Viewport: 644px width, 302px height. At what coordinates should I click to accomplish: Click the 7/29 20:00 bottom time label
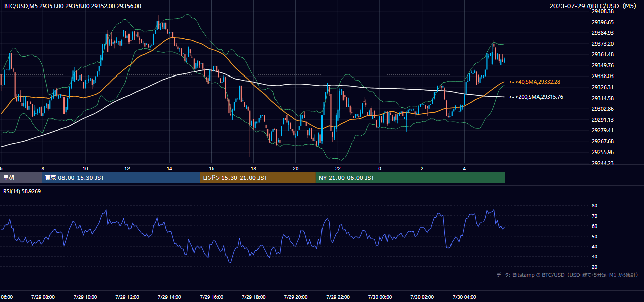(295, 297)
